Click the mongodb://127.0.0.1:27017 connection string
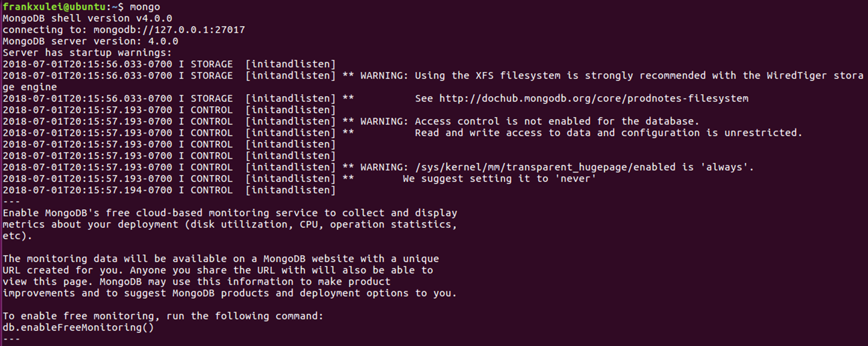 tap(169, 30)
